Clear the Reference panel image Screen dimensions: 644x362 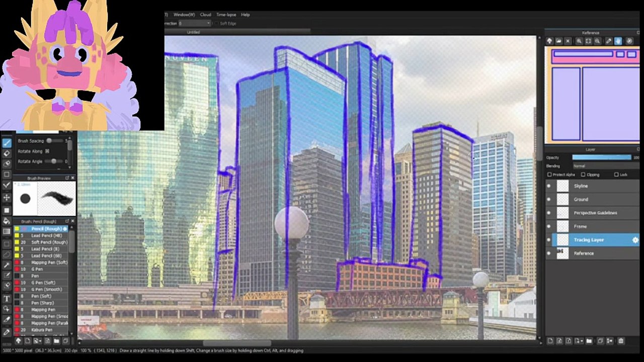click(568, 41)
